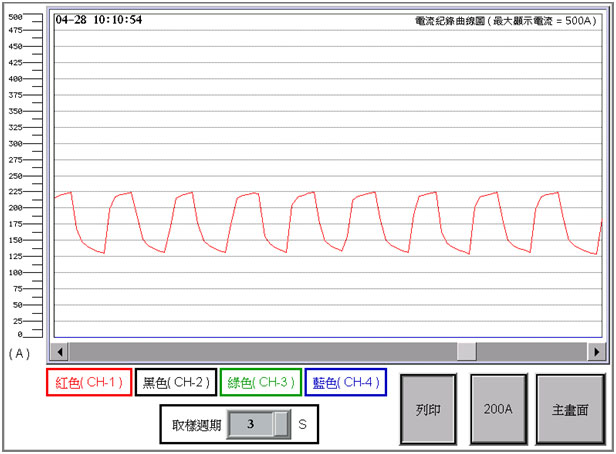
Task: Switch chart range with the 200A button
Action: 498,410
